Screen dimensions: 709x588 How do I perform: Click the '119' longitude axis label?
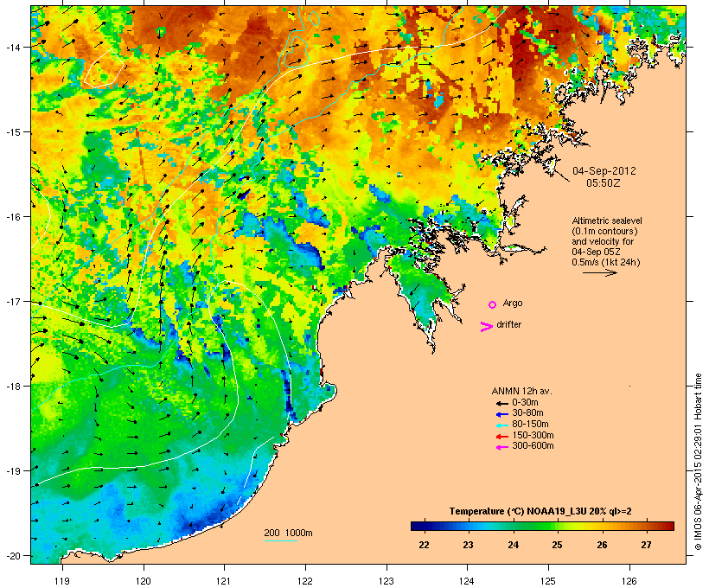coord(62,581)
